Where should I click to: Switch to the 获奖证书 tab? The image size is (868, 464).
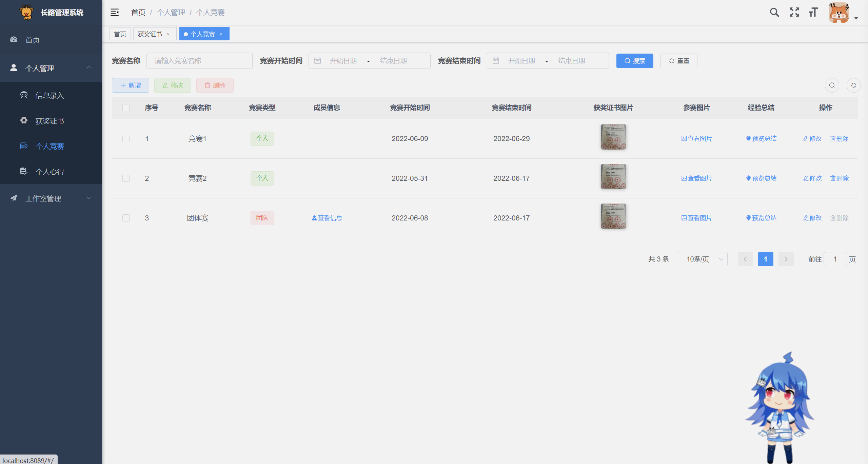150,34
